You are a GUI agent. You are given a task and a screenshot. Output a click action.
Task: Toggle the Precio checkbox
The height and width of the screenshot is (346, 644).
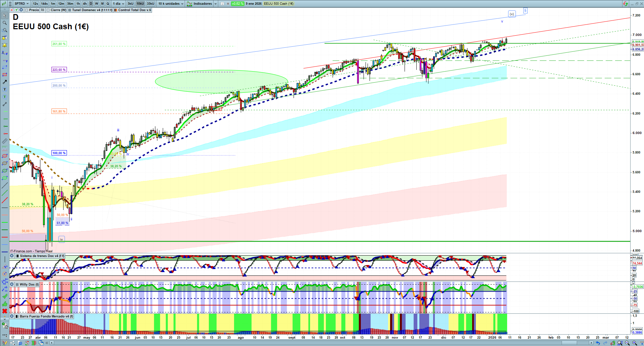tap(27, 10)
